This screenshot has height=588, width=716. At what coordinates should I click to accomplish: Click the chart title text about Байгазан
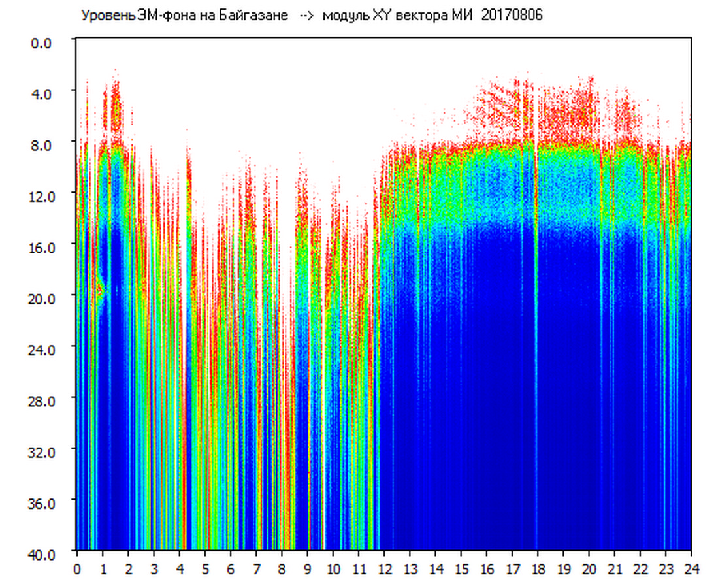pyautogui.click(x=184, y=16)
